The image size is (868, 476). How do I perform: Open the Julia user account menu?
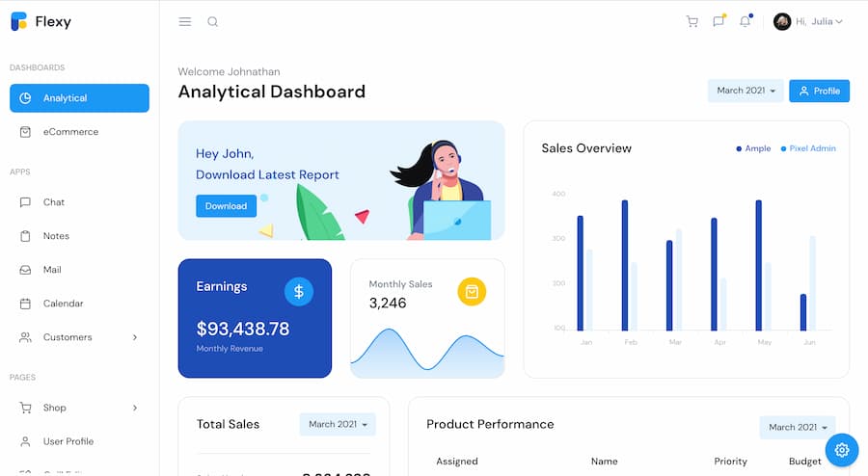point(808,22)
